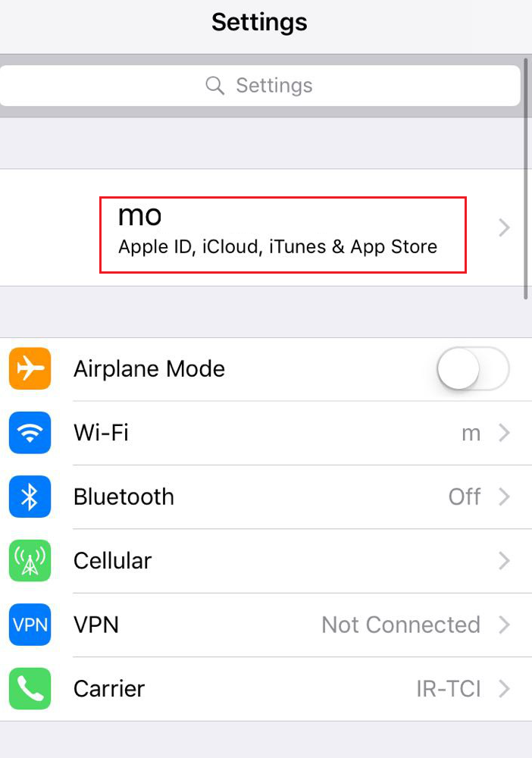This screenshot has height=758, width=532.
Task: Open the Carrier row chevron arrow
Action: 504,688
